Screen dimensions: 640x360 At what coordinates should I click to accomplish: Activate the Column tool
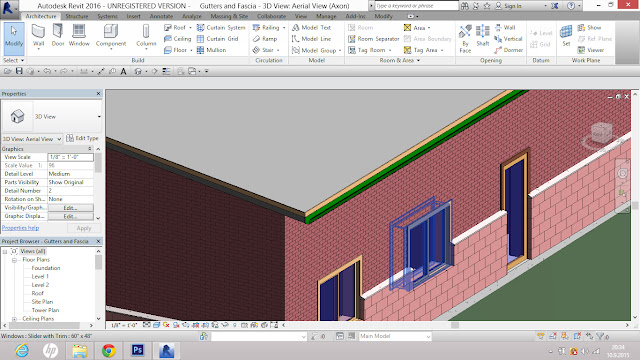pyautogui.click(x=146, y=36)
